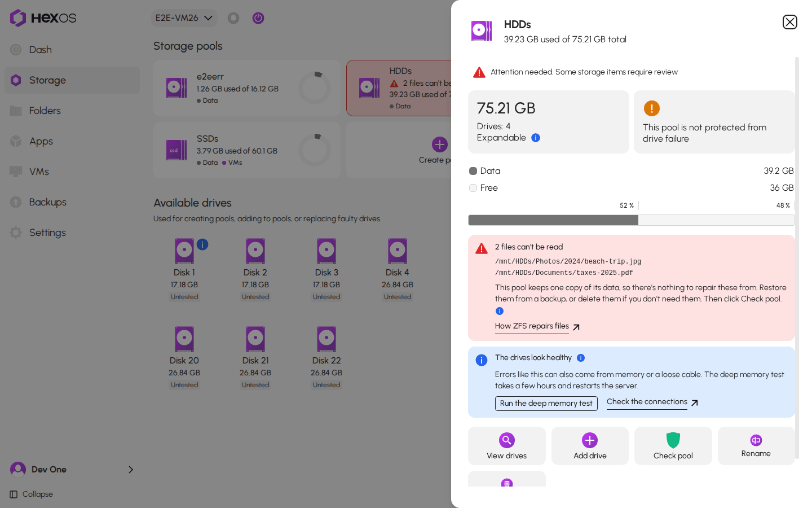Click the panel's vertical scrollbar
812x508 pixels.
coord(797,257)
